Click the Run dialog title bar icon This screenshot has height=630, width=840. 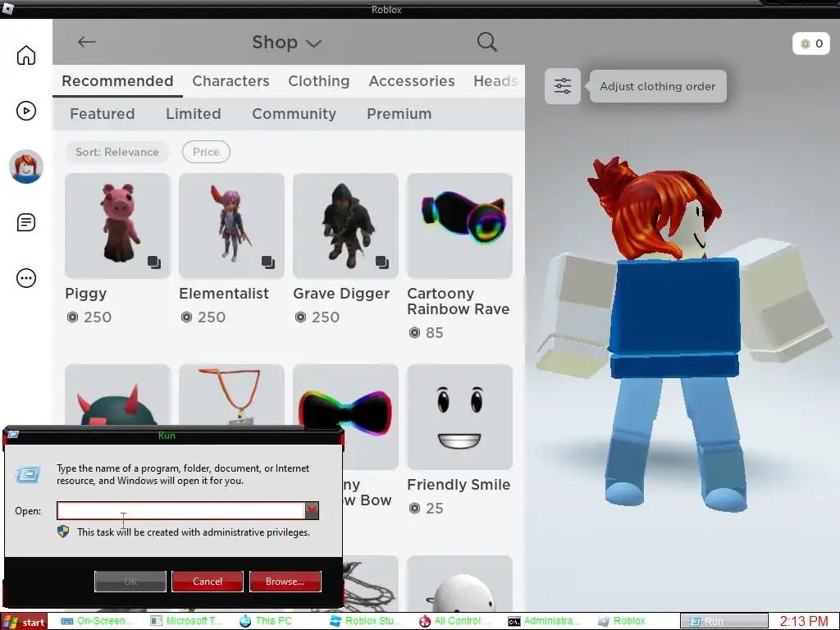pos(13,435)
